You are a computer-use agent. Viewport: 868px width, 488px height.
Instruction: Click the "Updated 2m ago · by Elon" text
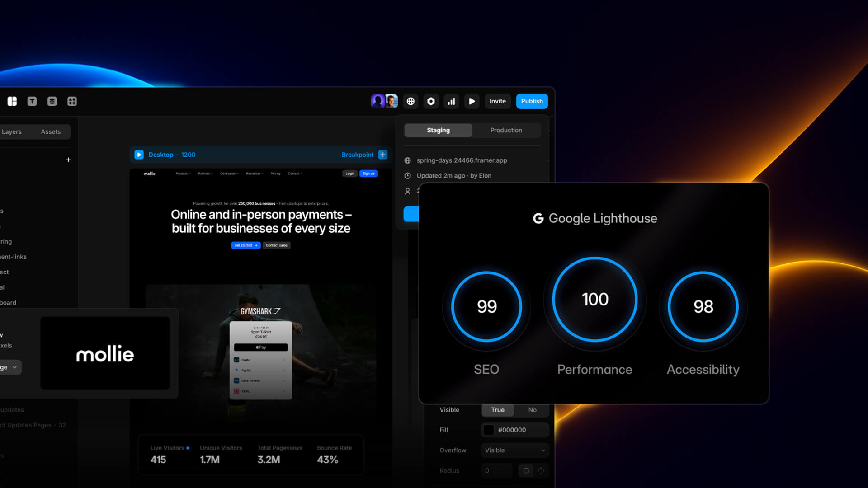click(x=454, y=176)
